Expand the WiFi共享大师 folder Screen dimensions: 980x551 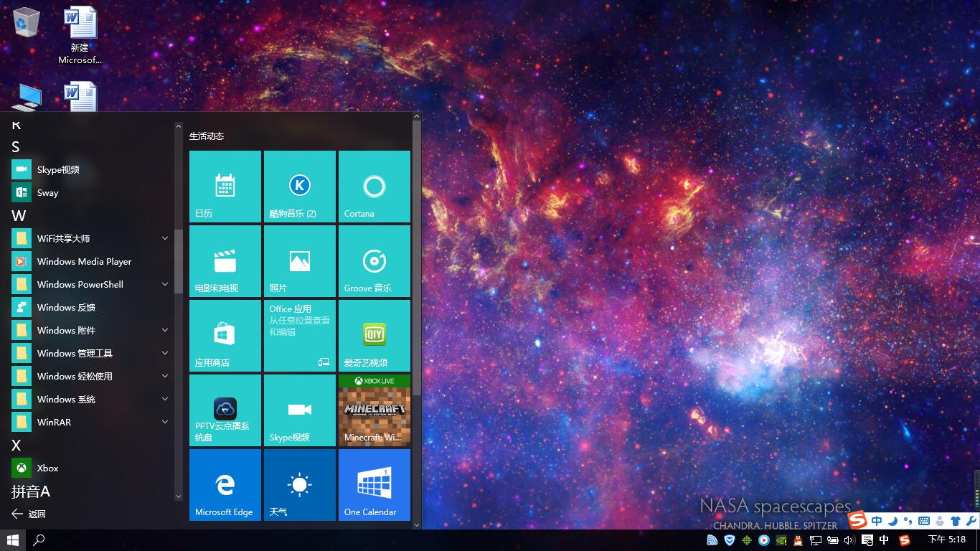click(92, 238)
